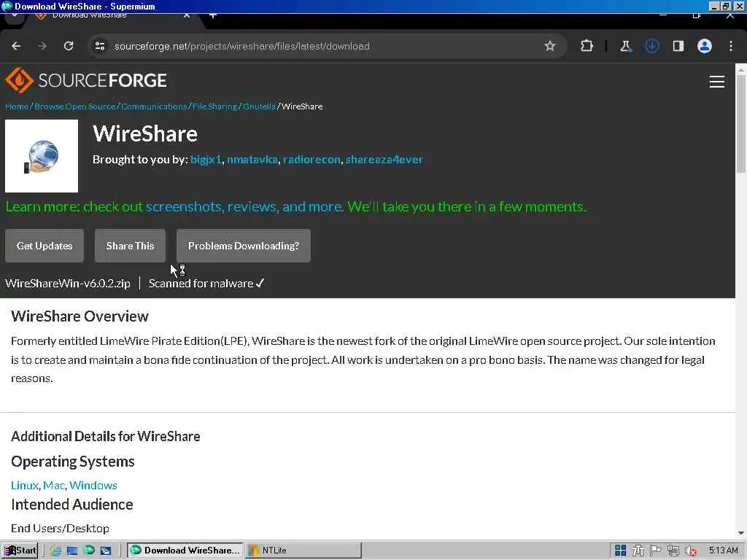Viewport: 747px width, 560px height.
Task: Open the Supermium three-dot menu
Action: click(731, 46)
